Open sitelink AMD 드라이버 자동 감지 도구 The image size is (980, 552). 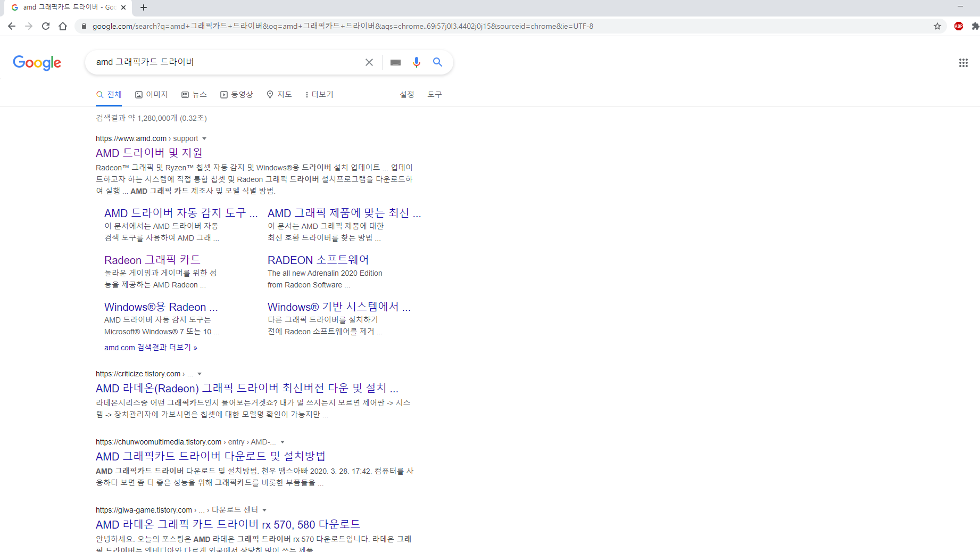[181, 213]
